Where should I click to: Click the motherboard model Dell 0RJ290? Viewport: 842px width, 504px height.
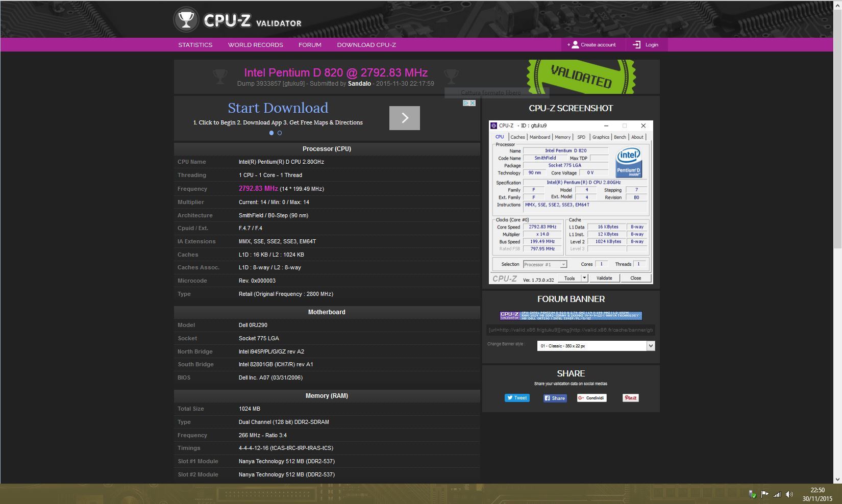[x=253, y=325]
